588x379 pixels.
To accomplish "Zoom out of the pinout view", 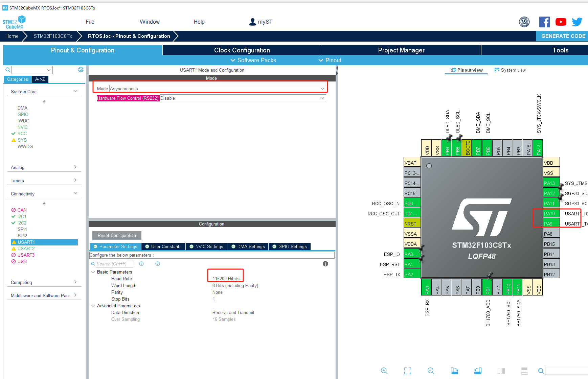I will click(431, 371).
